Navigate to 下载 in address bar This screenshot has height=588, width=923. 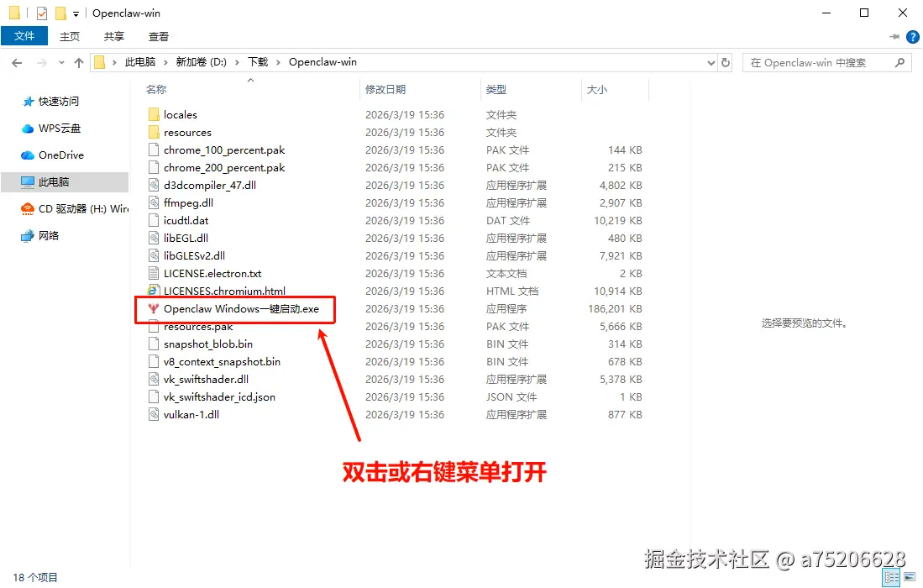[258, 62]
